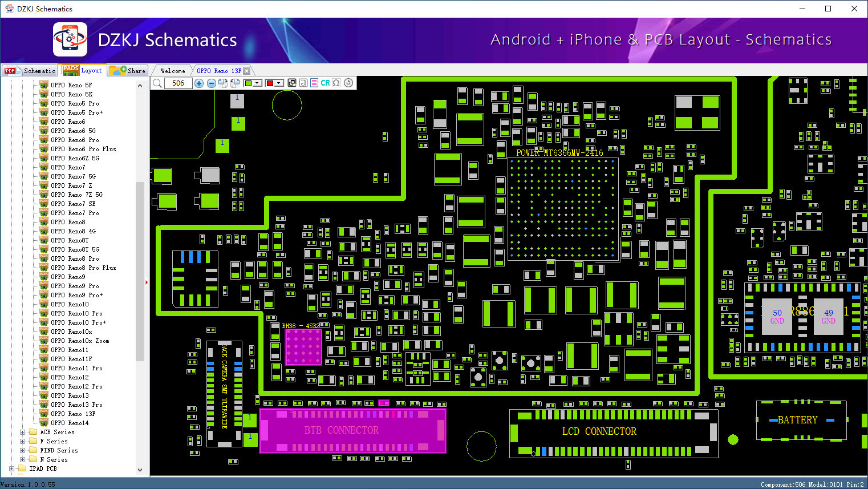Viewport: 868px width, 489px height.
Task: Click the PADS icon beside OPPO Reno9
Action: pos(44,277)
